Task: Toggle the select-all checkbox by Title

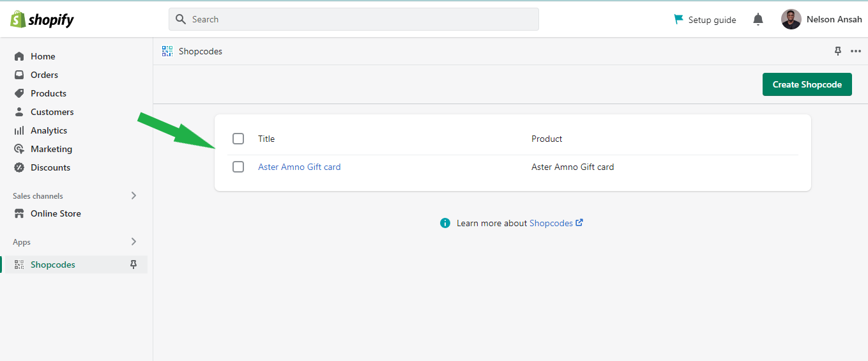Action: pyautogui.click(x=238, y=139)
